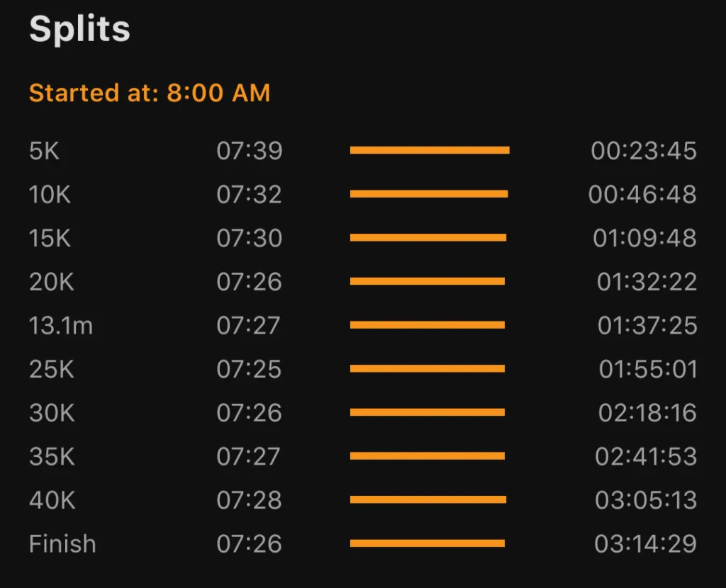Tap the 03:14:29 finish time
Viewport: 726px width, 588px height.
[646, 544]
